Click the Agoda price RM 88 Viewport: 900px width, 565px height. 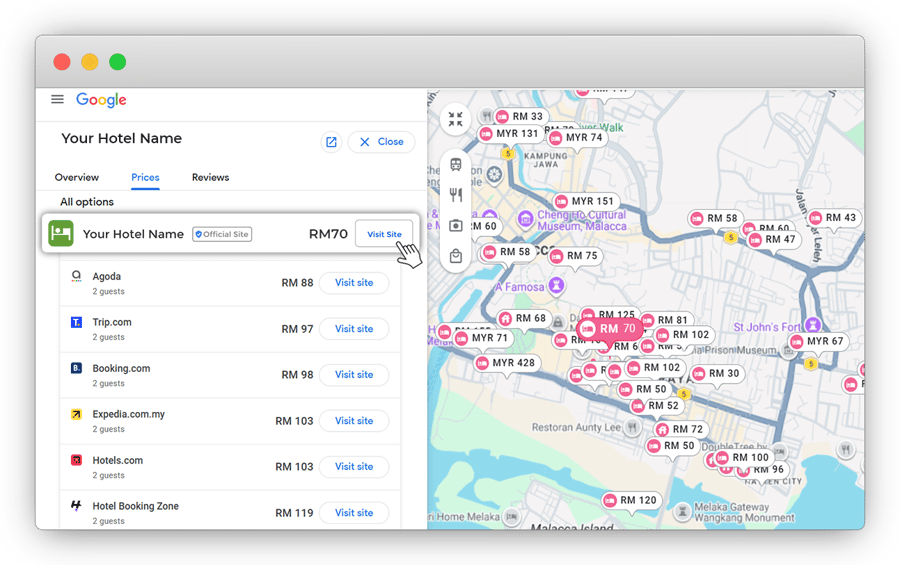click(x=297, y=282)
